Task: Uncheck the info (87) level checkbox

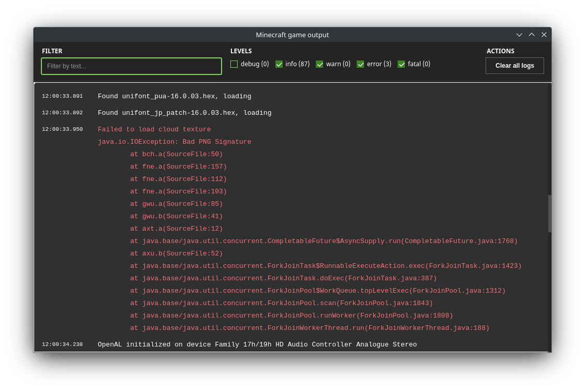Action: [x=279, y=64]
